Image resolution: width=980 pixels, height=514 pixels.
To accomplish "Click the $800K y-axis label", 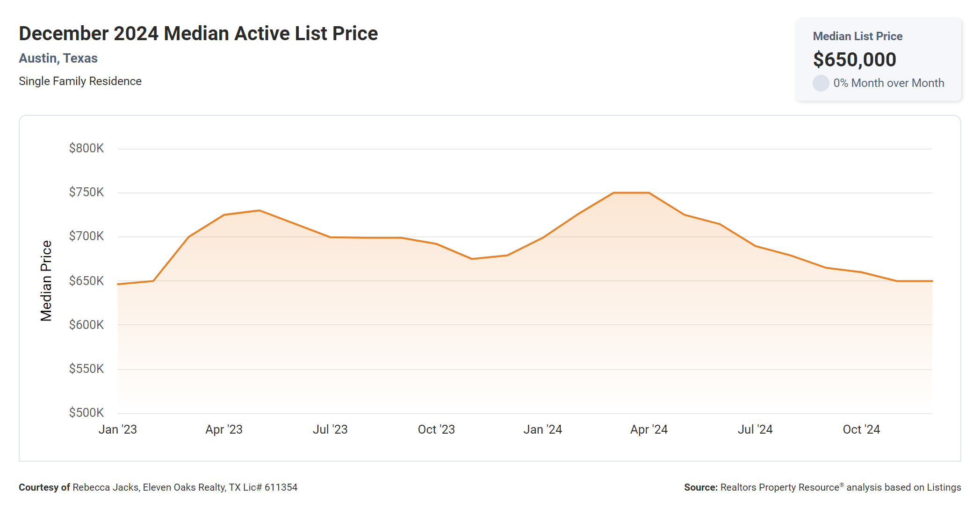I will [x=86, y=149].
